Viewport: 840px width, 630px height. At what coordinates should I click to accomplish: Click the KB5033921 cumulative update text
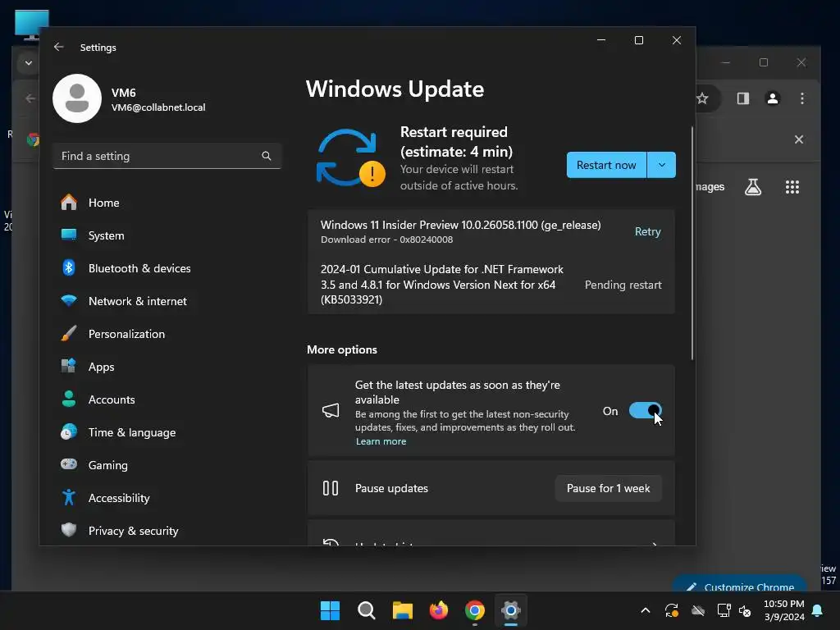pos(442,285)
